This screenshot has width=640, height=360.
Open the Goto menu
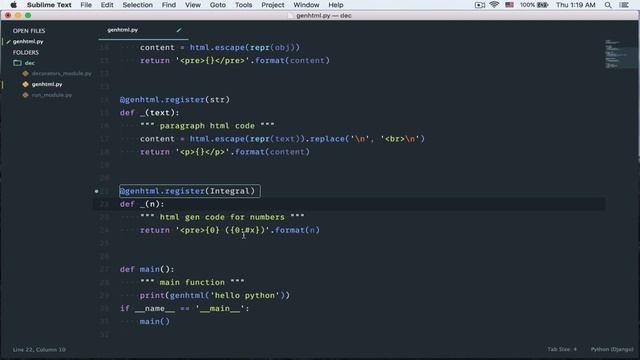click(218, 5)
